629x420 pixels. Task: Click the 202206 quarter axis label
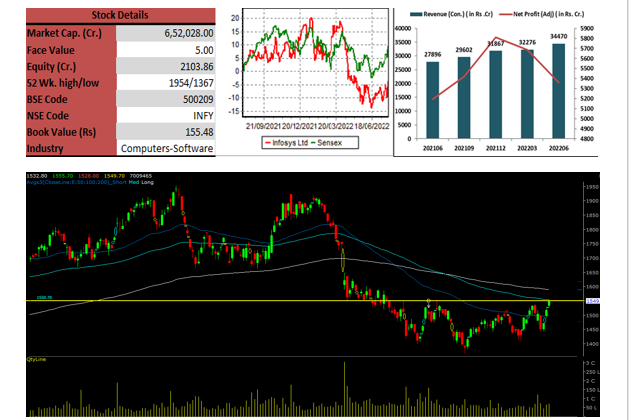pos(559,148)
